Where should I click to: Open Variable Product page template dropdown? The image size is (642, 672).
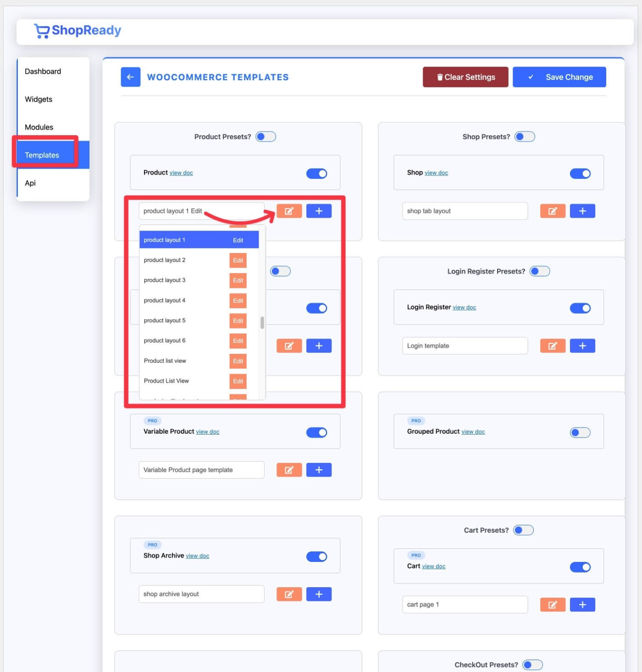[201, 470]
